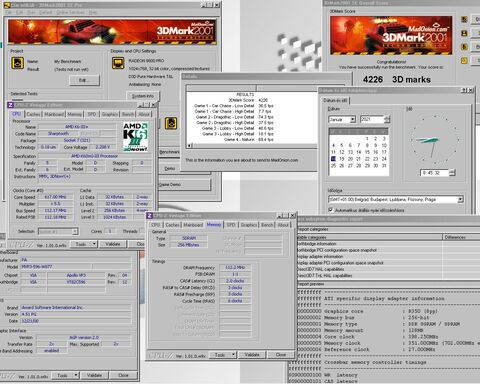The image size is (480, 384).
Task: Open Tools dropdown arrow in CPU-Z mainboard window
Action: (x=76, y=375)
